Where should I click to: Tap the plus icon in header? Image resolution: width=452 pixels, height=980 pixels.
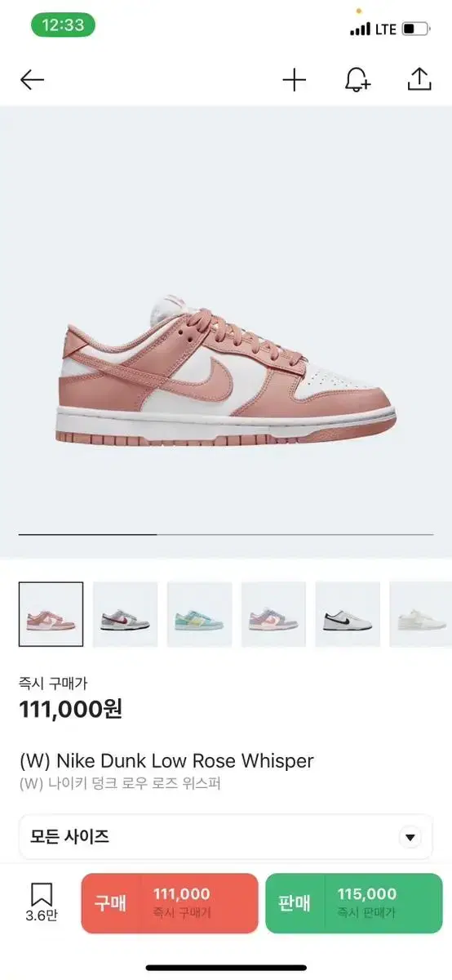click(x=294, y=79)
